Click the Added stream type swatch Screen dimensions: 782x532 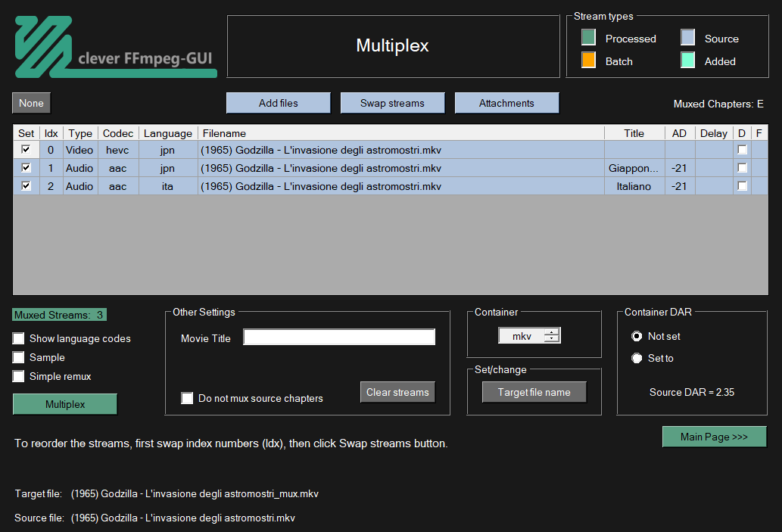tap(687, 61)
